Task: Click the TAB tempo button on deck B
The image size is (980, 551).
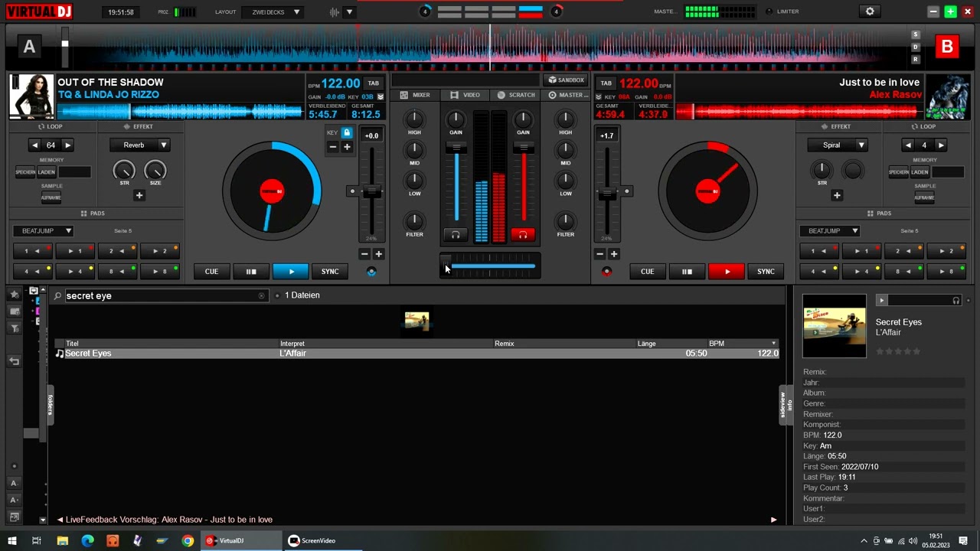Action: (606, 83)
